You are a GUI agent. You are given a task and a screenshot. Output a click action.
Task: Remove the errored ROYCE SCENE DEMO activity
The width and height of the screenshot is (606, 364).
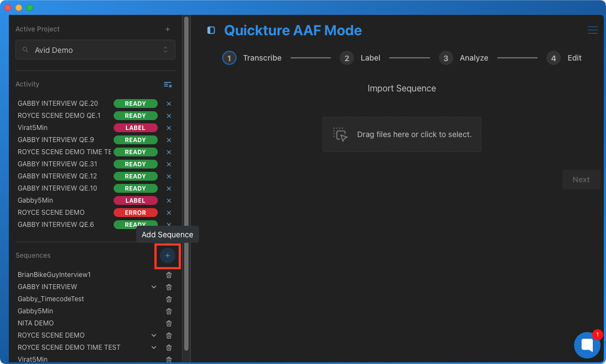pyautogui.click(x=169, y=213)
